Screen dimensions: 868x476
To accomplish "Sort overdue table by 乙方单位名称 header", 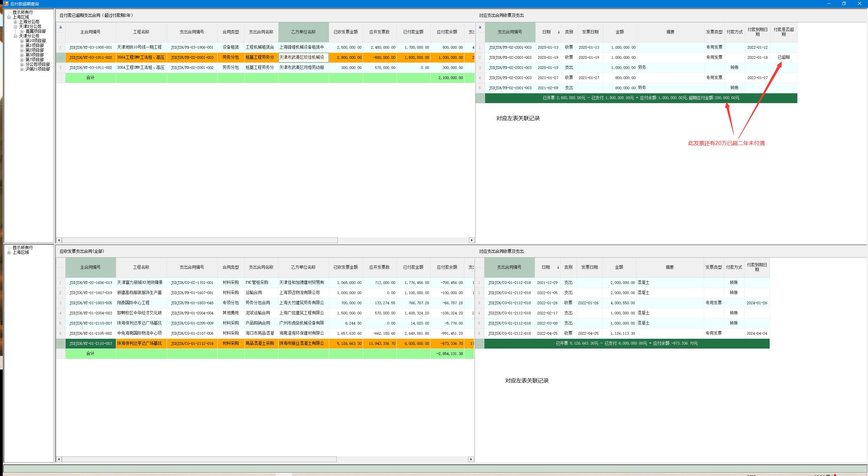I will click(x=304, y=32).
